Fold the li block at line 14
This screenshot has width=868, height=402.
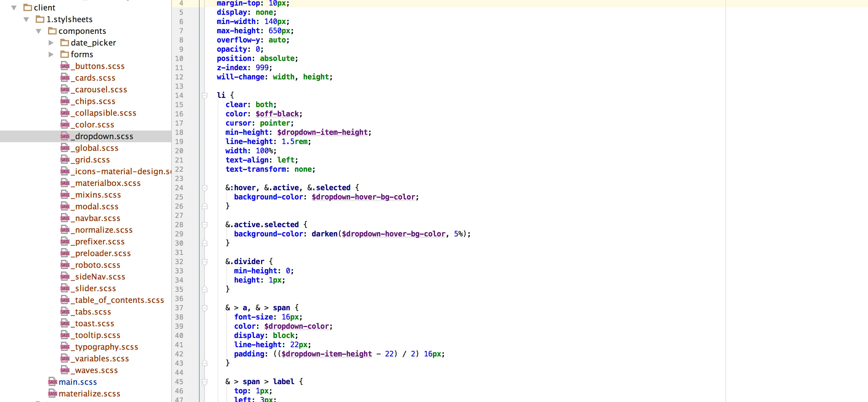pos(205,96)
